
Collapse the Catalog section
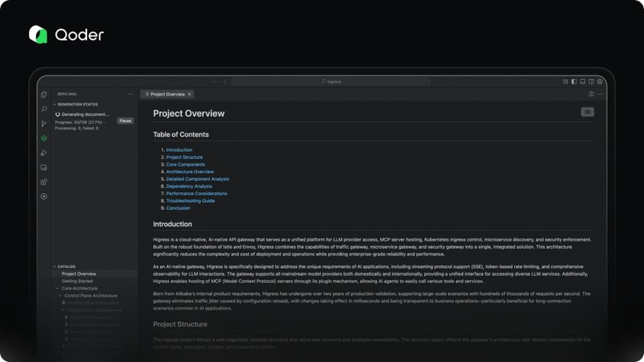pyautogui.click(x=55, y=267)
